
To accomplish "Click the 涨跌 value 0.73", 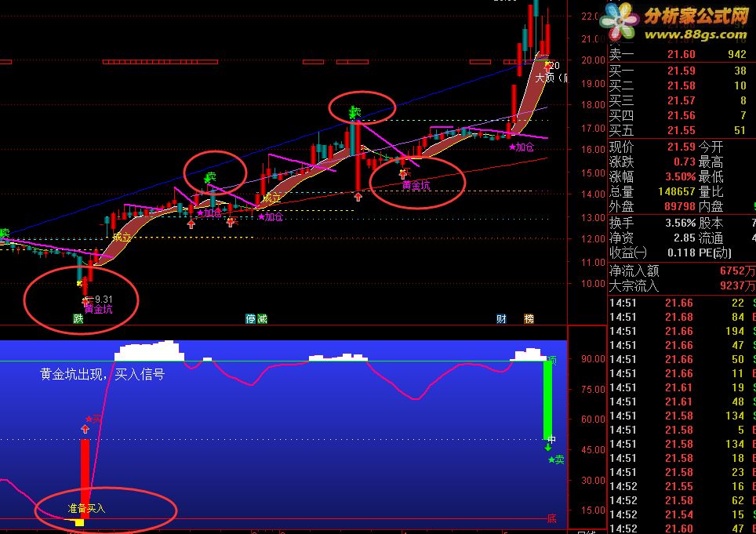I will (x=685, y=162).
